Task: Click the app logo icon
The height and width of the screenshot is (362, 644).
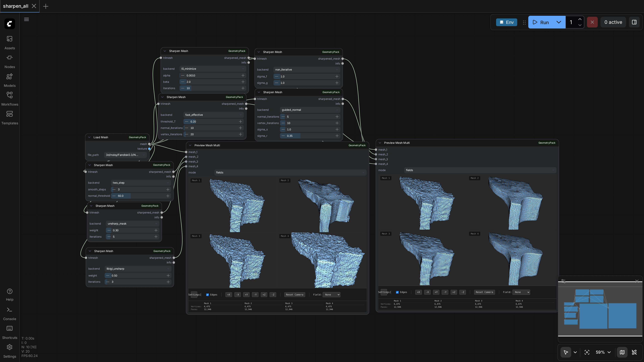Action: [x=10, y=24]
